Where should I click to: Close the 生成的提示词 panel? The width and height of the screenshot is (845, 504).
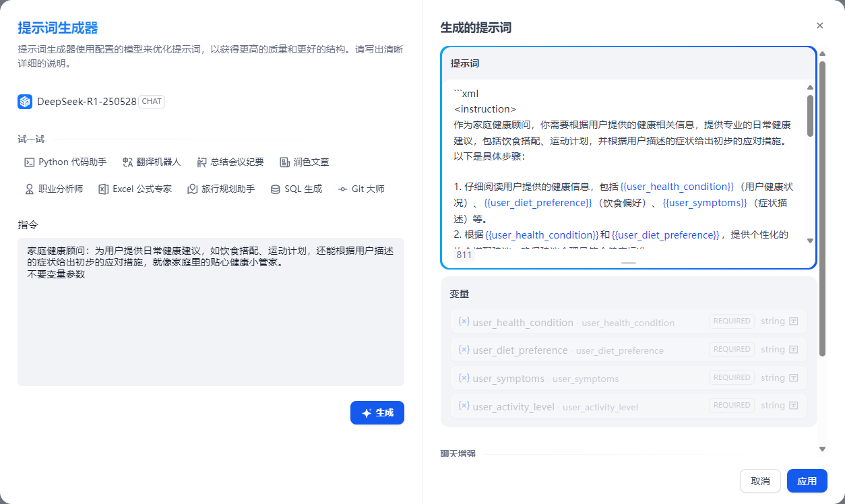[x=820, y=26]
